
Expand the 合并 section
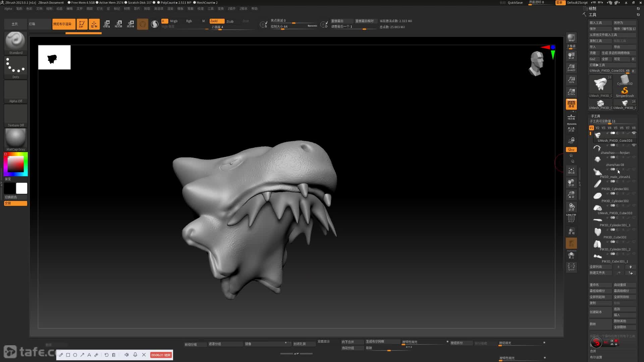pos(593,351)
